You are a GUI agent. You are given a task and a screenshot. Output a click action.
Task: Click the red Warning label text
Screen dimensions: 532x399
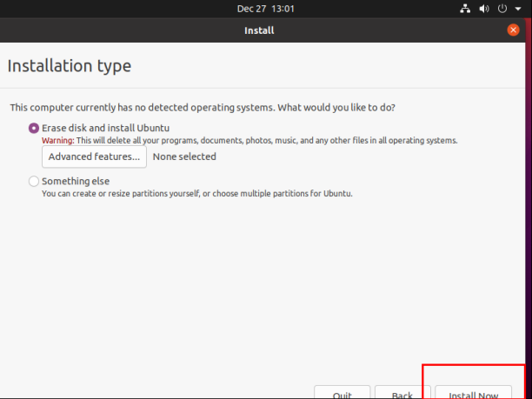[58, 141]
